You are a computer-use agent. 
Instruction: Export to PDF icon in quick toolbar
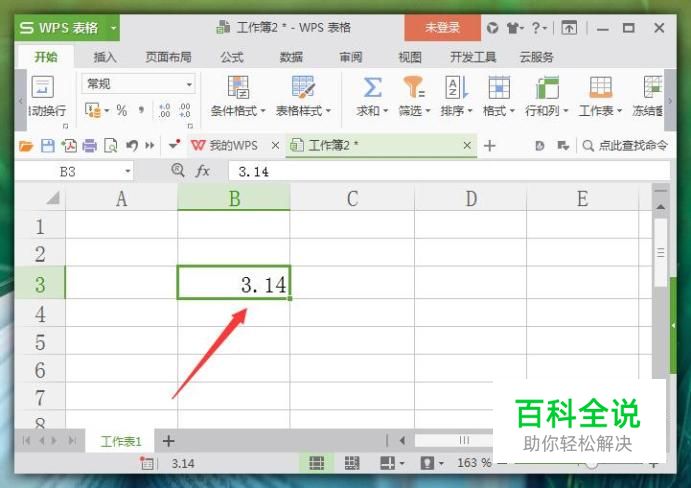pyautogui.click(x=69, y=145)
